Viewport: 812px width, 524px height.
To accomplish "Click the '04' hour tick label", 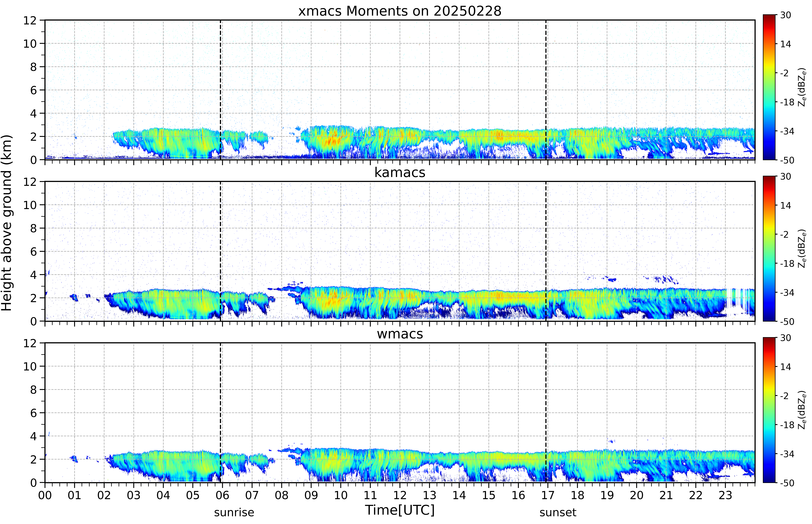I will click(163, 495).
